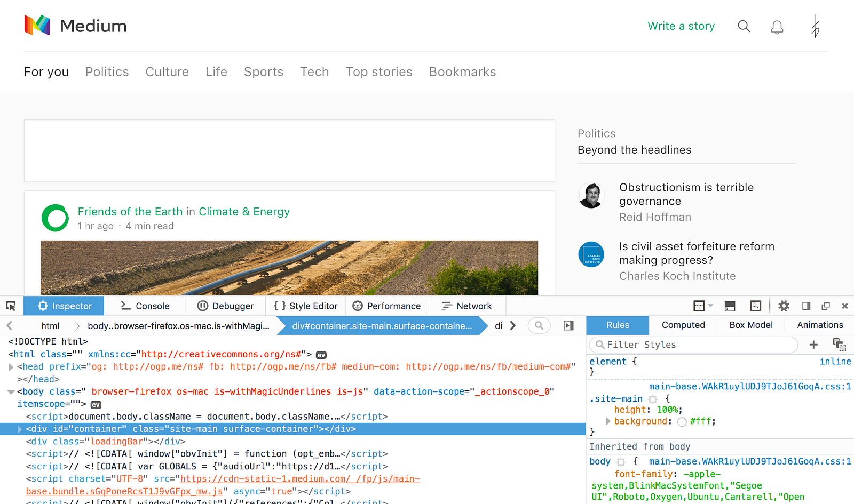Select the Rules sidebar tab
The height and width of the screenshot is (504, 854).
(618, 325)
